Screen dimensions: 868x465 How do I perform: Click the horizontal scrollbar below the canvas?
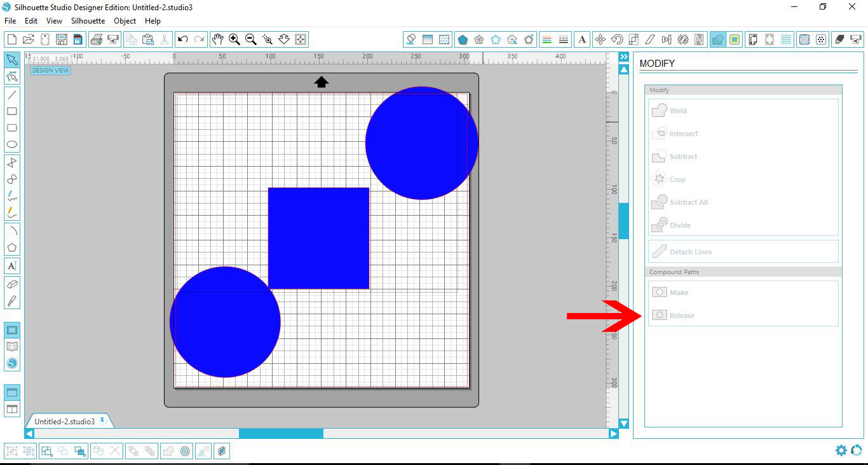(x=281, y=433)
